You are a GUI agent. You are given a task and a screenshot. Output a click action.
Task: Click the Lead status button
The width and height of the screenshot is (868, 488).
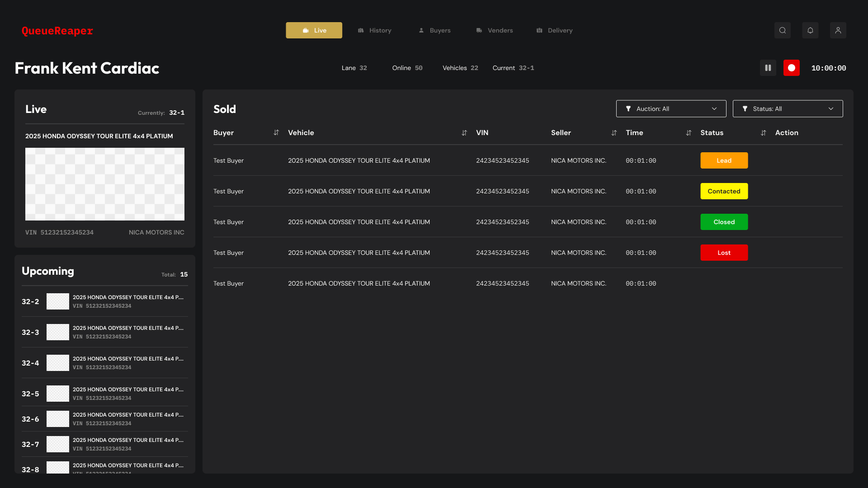(724, 160)
